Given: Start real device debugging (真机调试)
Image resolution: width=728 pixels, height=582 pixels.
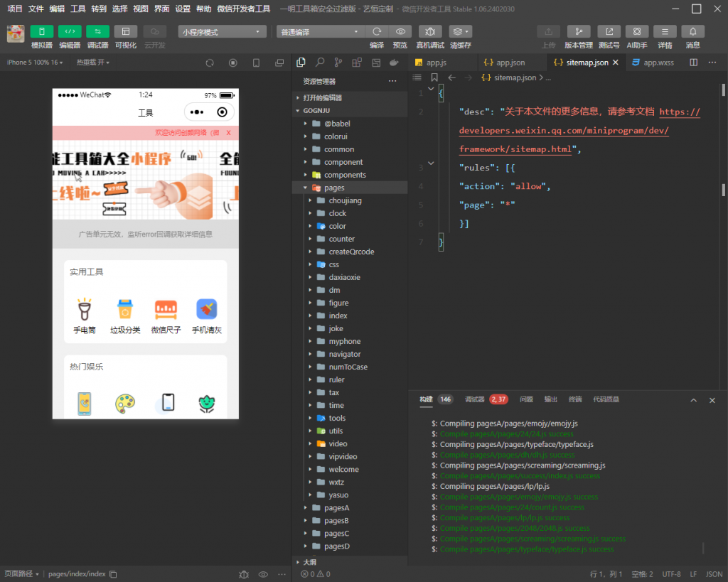Looking at the screenshot, I should click(x=430, y=31).
